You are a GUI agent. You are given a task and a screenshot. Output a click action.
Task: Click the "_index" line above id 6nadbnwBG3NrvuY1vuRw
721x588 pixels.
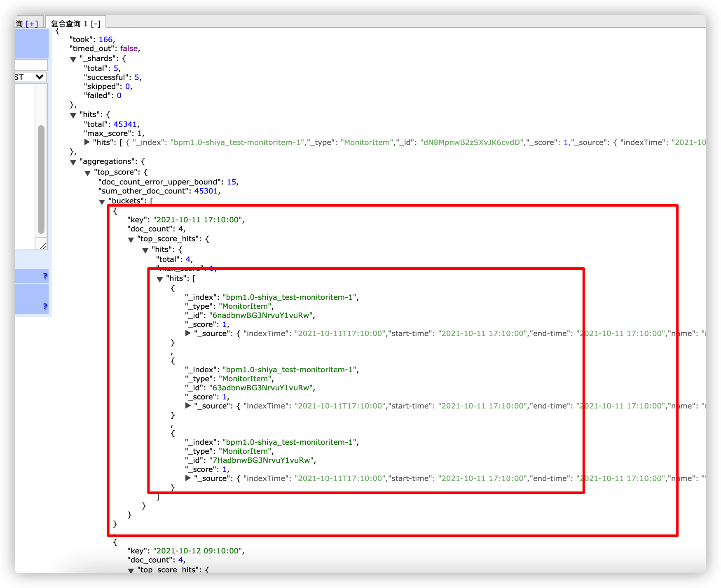tap(272, 297)
